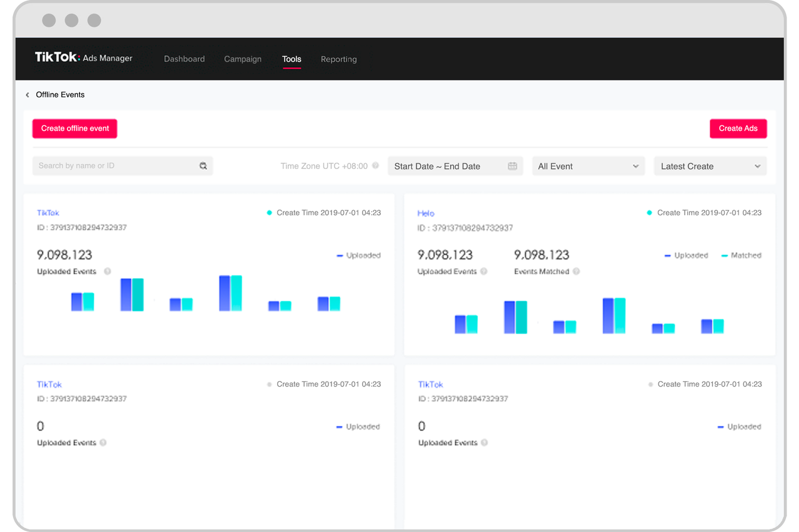This screenshot has height=532, width=799.
Task: Click info icon in bottom-right card's Uploaded Events
Action: point(484,442)
